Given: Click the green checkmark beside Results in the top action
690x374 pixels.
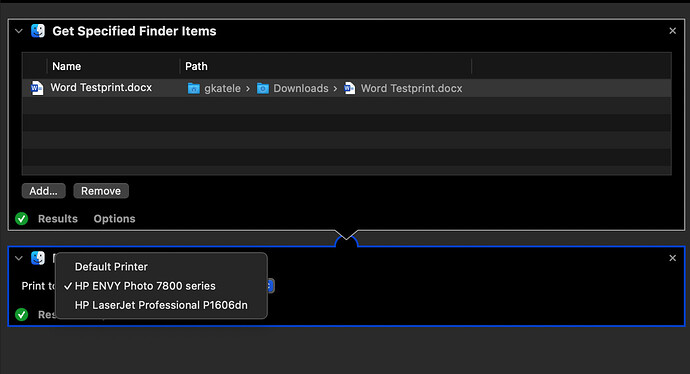Looking at the screenshot, I should pyautogui.click(x=22, y=219).
